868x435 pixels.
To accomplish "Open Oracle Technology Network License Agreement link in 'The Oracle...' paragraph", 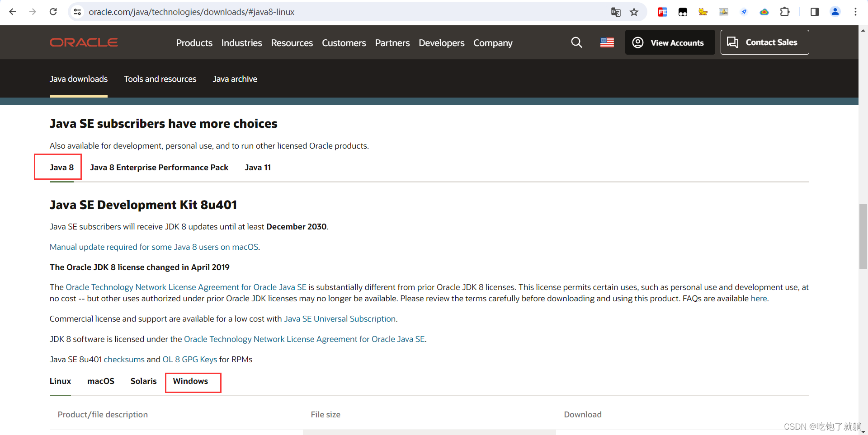I will (x=186, y=287).
